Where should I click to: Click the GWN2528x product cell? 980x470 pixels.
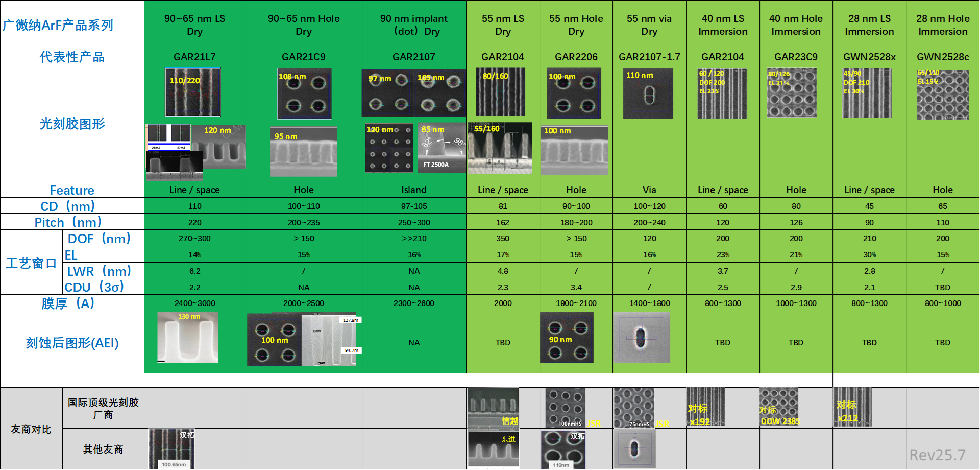pyautogui.click(x=869, y=57)
